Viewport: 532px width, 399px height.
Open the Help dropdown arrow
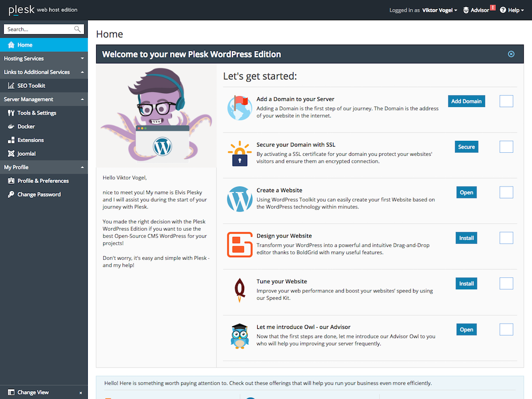(x=523, y=10)
